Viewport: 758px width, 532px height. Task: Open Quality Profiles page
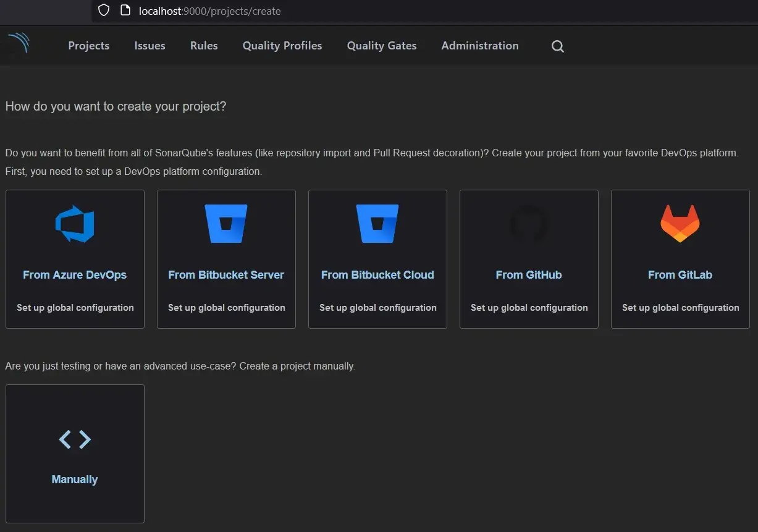tap(282, 46)
